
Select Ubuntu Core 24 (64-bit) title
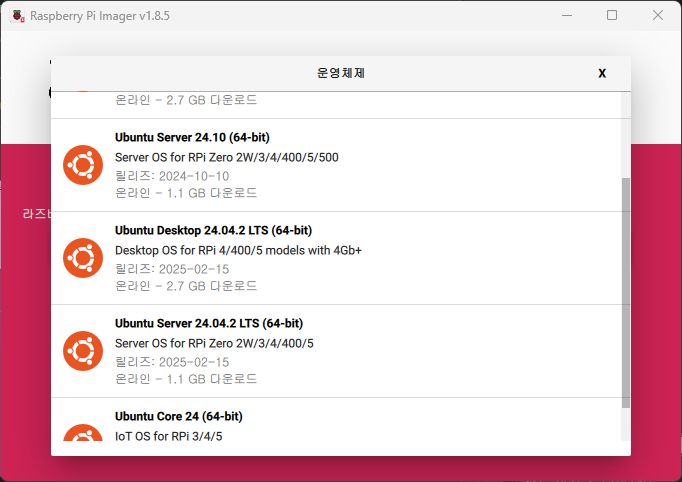coord(179,417)
